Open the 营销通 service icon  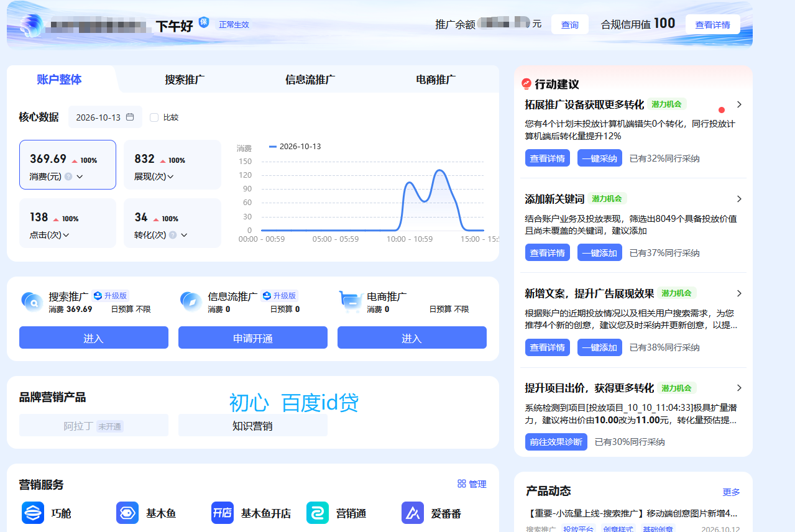(x=318, y=513)
